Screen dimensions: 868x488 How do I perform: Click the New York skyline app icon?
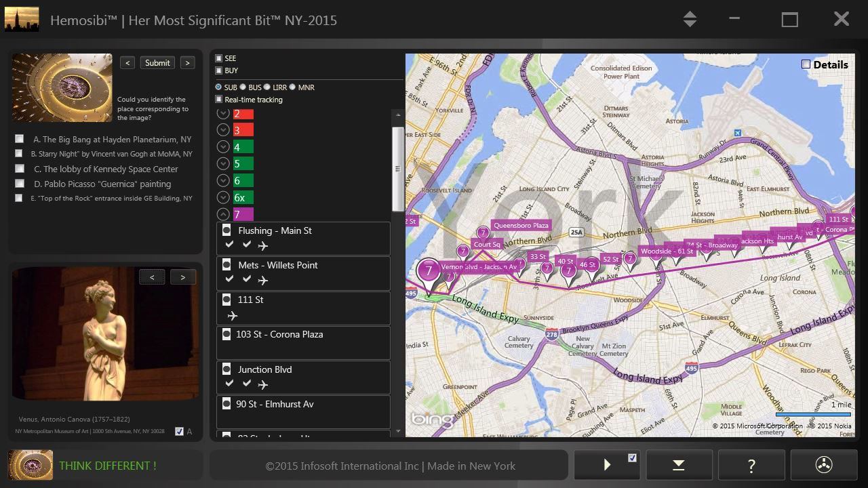22,20
